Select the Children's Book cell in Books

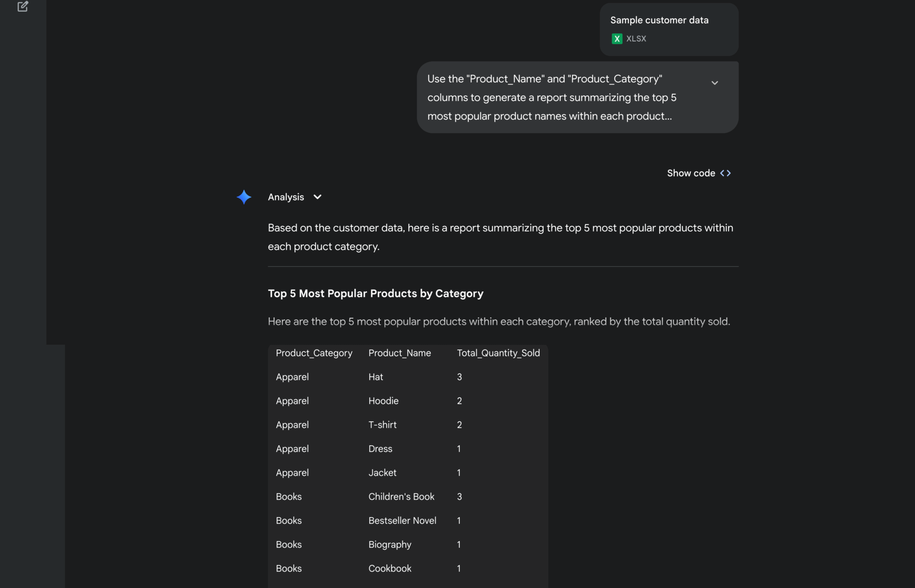[401, 497]
